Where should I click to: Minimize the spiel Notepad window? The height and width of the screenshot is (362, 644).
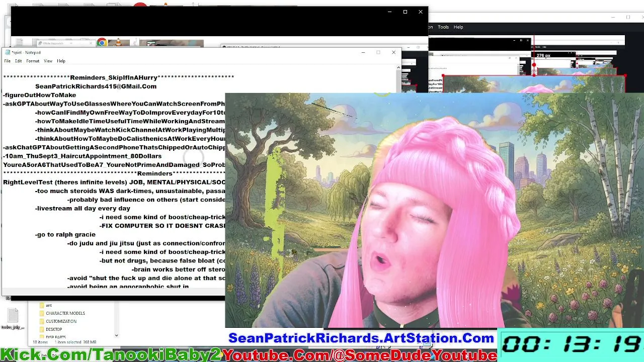coord(363,52)
